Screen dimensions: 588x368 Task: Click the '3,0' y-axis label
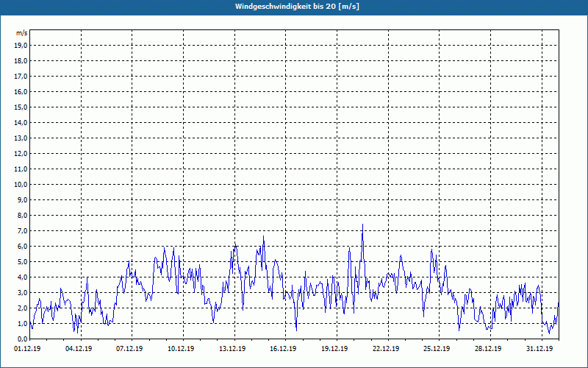22,292
